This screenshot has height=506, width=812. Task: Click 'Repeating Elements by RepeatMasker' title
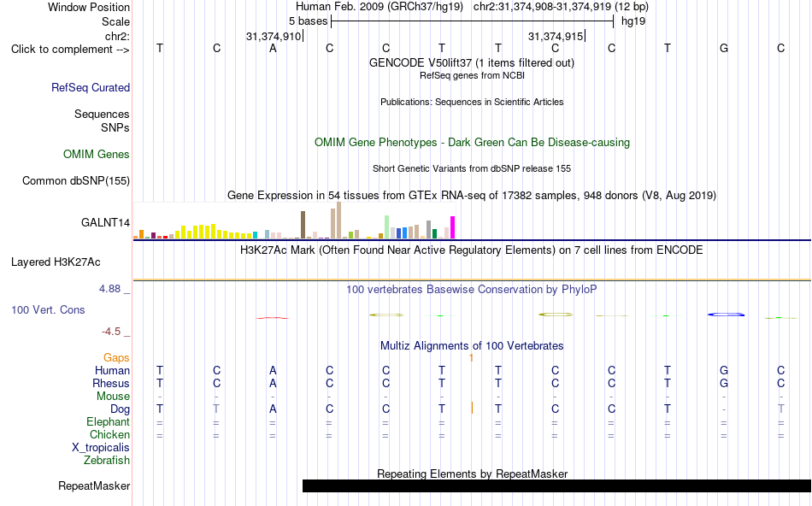click(473, 474)
